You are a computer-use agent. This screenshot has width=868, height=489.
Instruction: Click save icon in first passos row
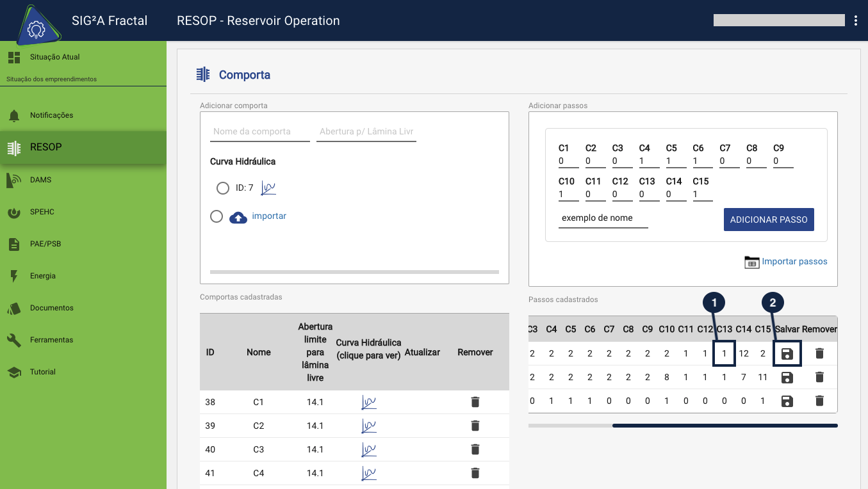[787, 354]
